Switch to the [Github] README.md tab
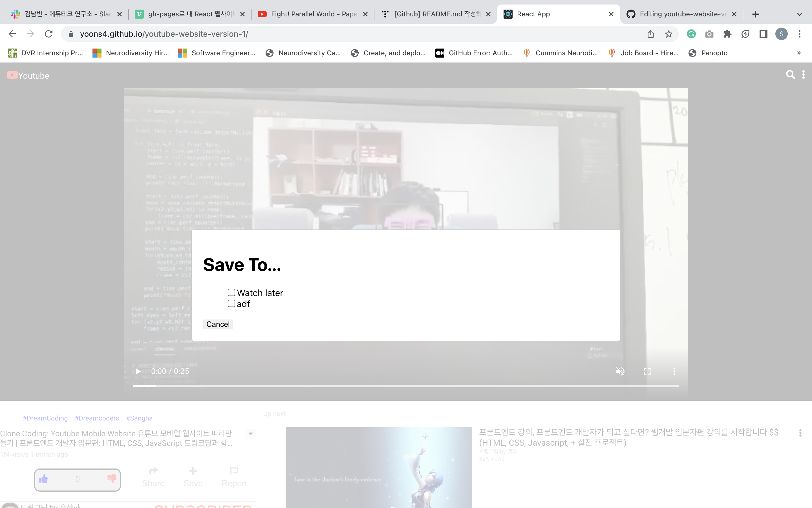The height and width of the screenshot is (508, 812). point(436,14)
